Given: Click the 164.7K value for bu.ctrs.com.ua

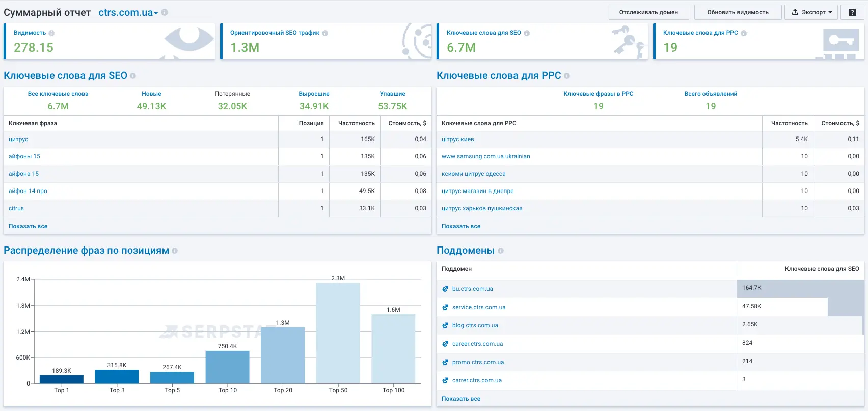Looking at the screenshot, I should click(752, 288).
